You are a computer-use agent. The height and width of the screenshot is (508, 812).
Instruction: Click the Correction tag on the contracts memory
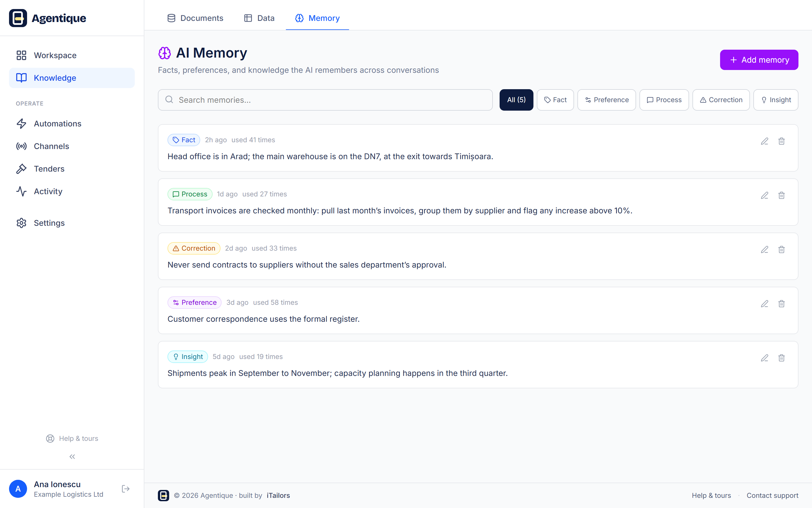click(x=194, y=248)
